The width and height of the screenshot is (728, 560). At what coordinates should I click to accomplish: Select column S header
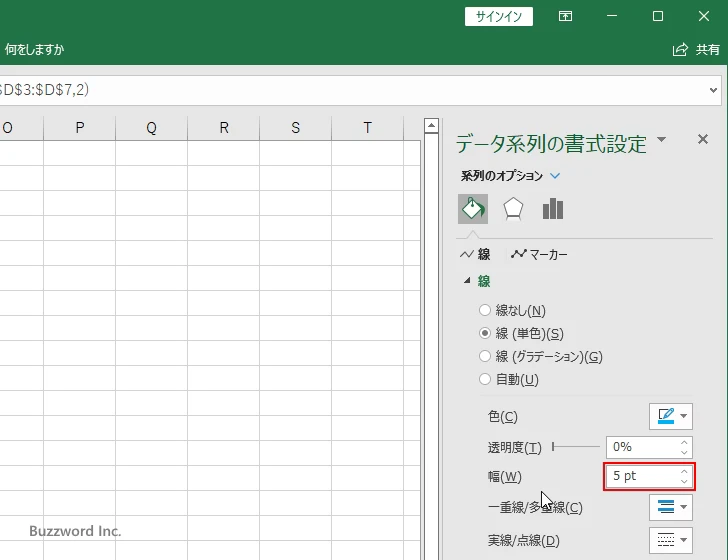295,128
